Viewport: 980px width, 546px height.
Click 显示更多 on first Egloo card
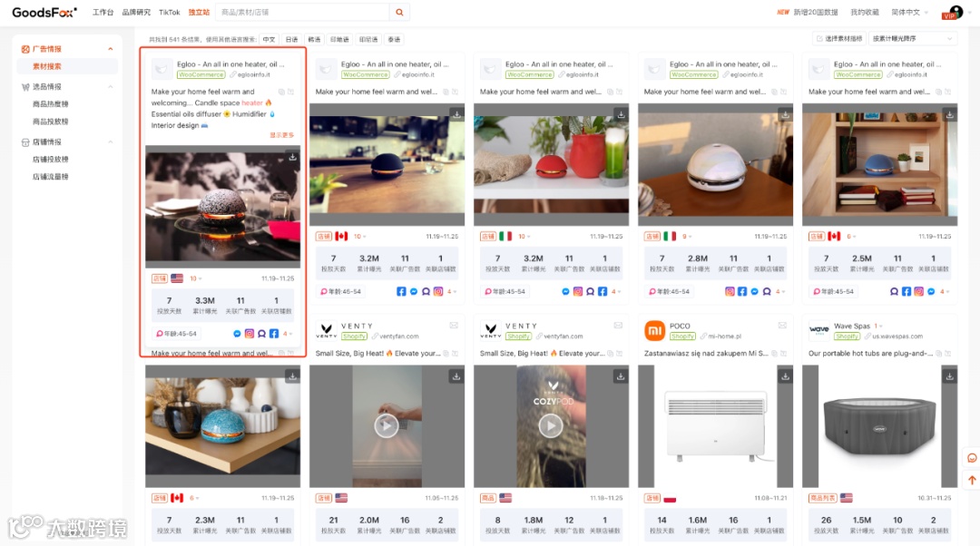[282, 135]
